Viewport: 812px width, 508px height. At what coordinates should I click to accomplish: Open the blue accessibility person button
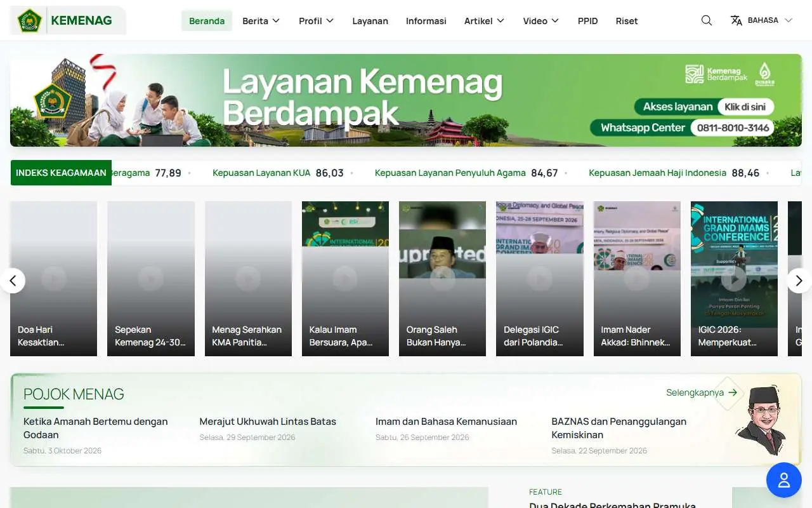pyautogui.click(x=784, y=480)
